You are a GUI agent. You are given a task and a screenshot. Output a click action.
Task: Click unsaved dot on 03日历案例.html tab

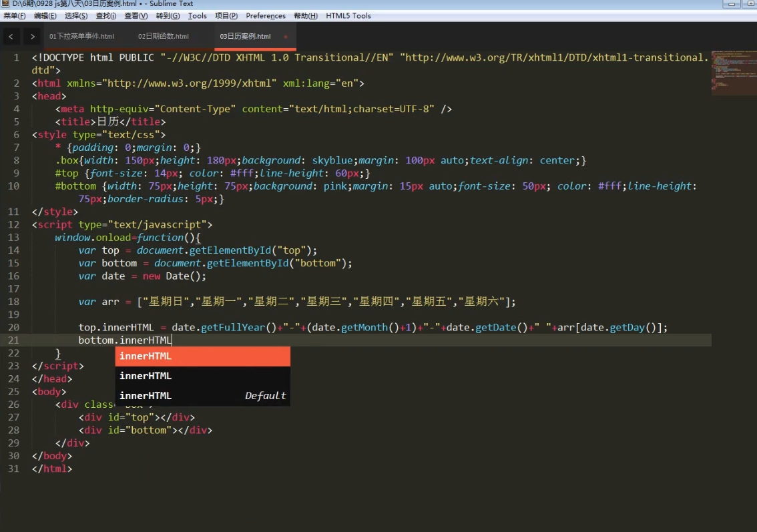(x=286, y=36)
